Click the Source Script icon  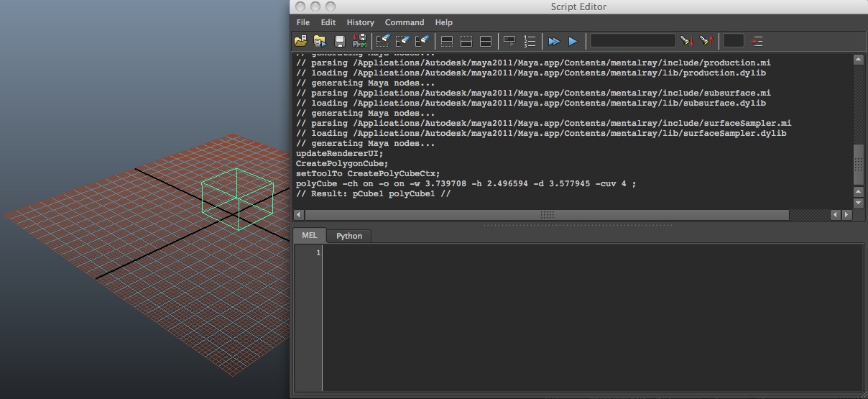pyautogui.click(x=320, y=41)
